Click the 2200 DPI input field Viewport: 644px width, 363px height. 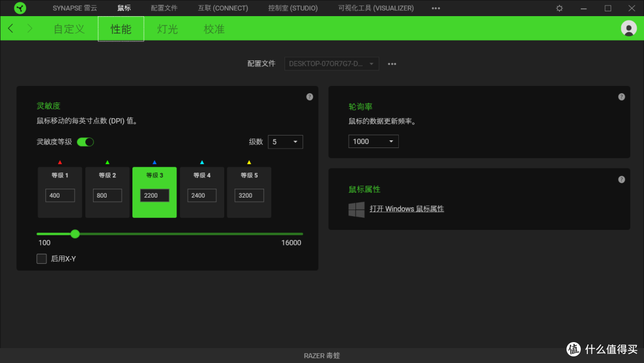click(154, 195)
